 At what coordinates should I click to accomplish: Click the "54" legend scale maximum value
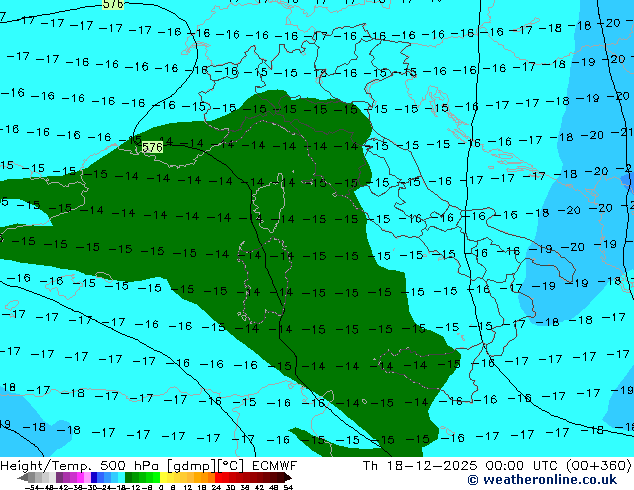click(288, 488)
